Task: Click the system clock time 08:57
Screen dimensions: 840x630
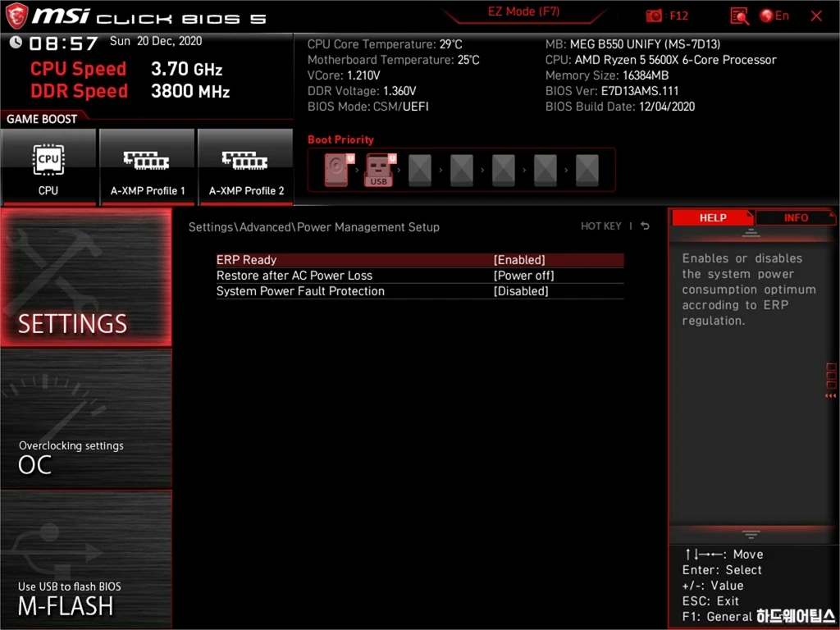Action: (63, 43)
